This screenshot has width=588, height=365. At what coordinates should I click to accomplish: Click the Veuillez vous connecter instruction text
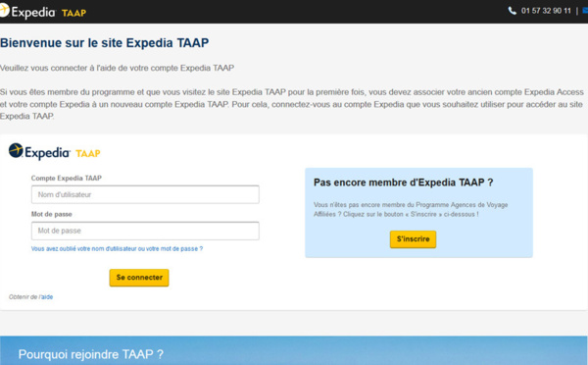[117, 68]
